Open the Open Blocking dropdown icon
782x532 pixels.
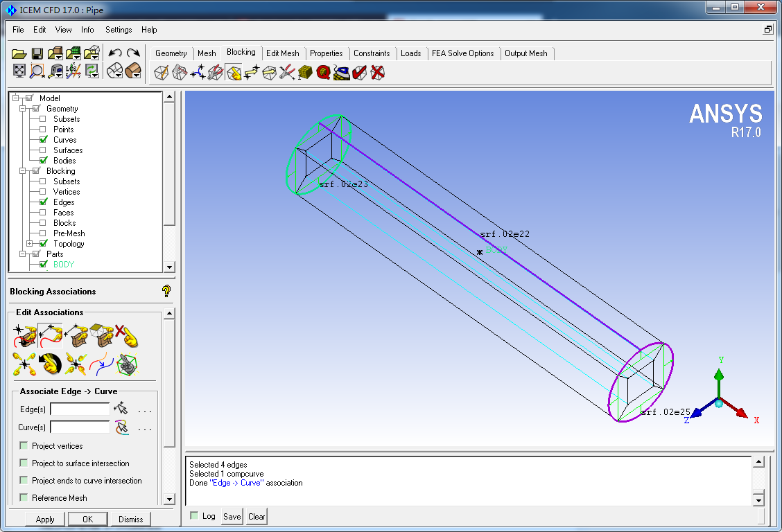[92, 54]
